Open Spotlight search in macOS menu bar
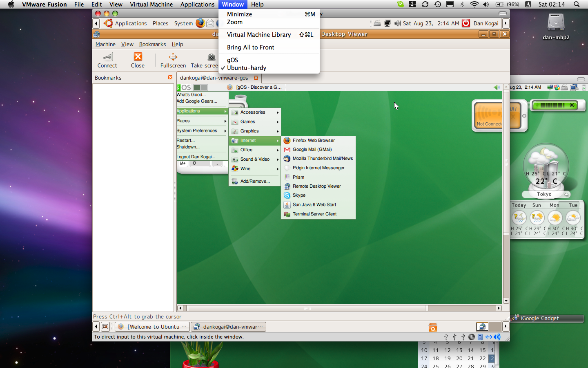Image resolution: width=588 pixels, height=368 pixels. pos(577,4)
